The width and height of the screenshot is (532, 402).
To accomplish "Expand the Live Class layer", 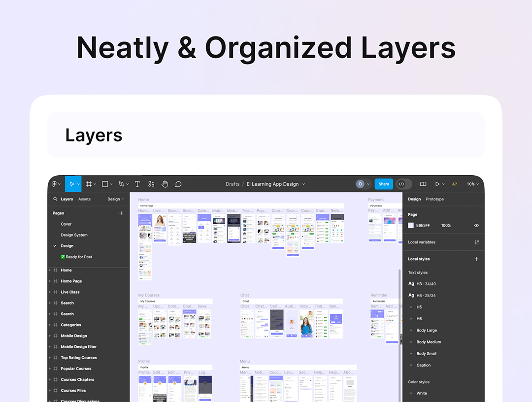I will point(50,292).
